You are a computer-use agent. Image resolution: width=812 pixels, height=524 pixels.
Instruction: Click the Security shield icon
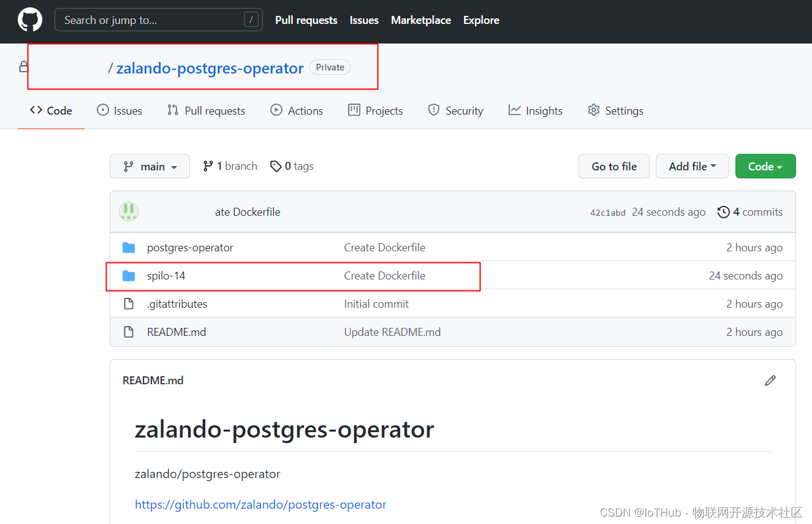coord(434,110)
